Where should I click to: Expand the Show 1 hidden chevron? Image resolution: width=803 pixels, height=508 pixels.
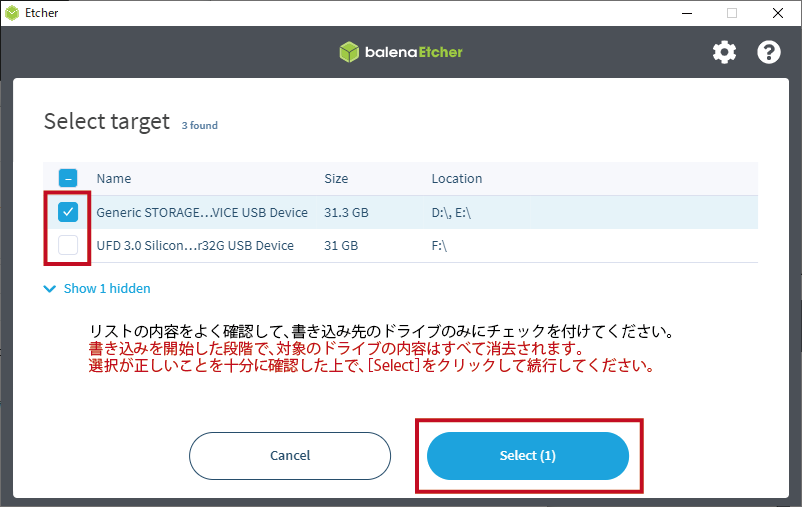coord(50,289)
